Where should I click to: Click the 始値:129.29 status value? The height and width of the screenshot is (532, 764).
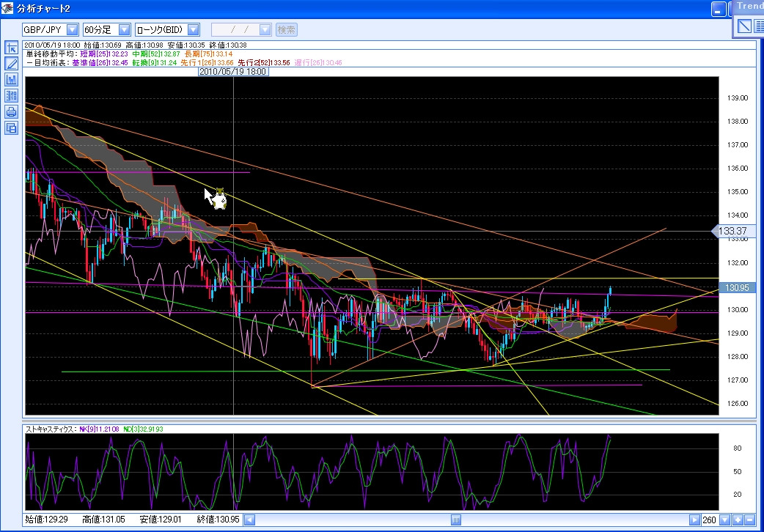coord(46,520)
